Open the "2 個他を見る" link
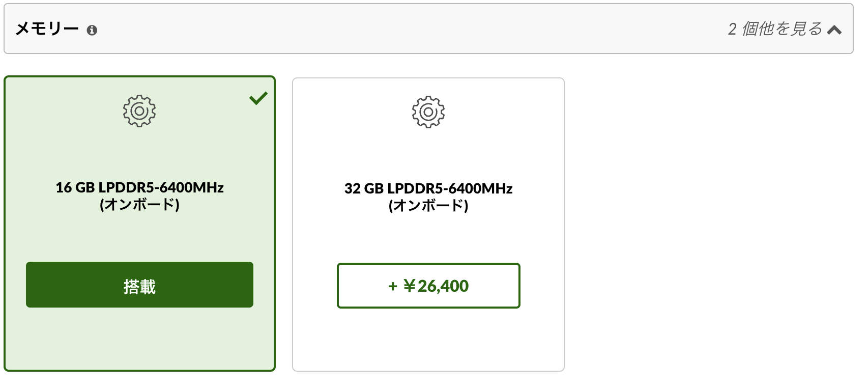868x388 pixels. click(775, 29)
